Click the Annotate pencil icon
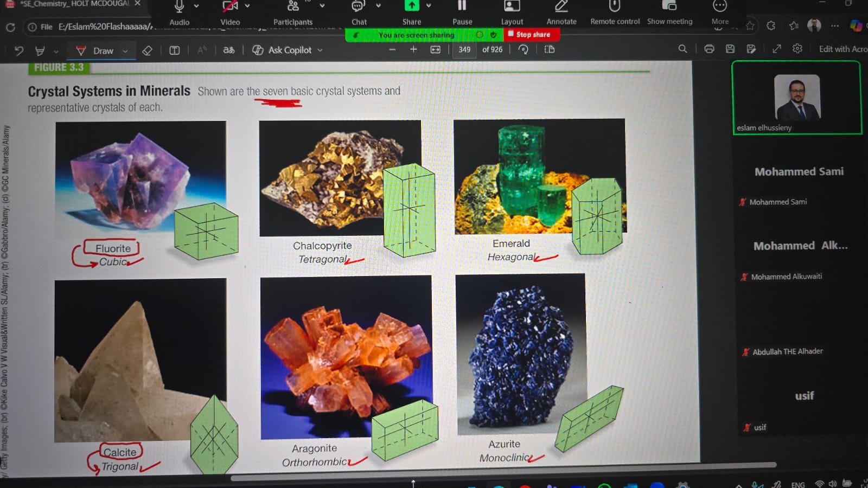 click(561, 8)
